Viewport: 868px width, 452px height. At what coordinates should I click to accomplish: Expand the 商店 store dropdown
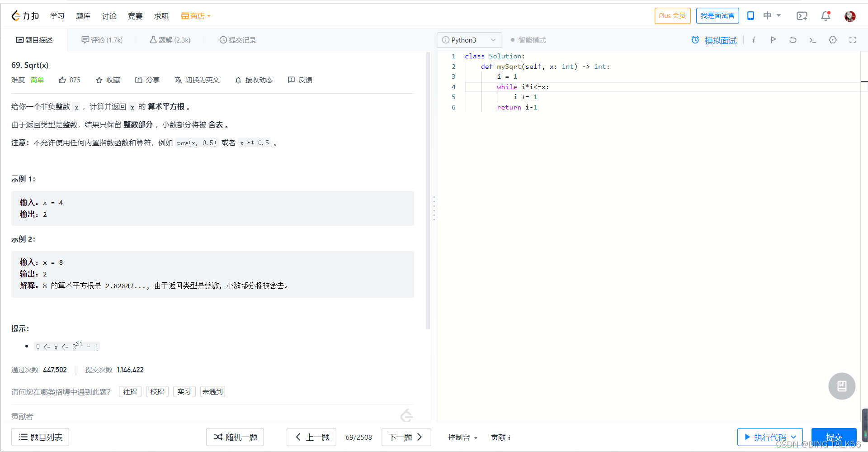[196, 16]
